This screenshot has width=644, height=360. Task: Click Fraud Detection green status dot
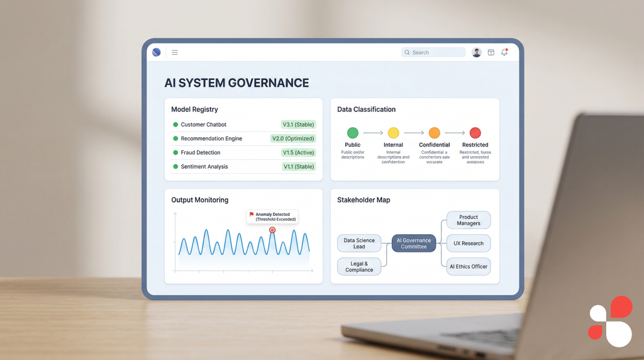[175, 152]
